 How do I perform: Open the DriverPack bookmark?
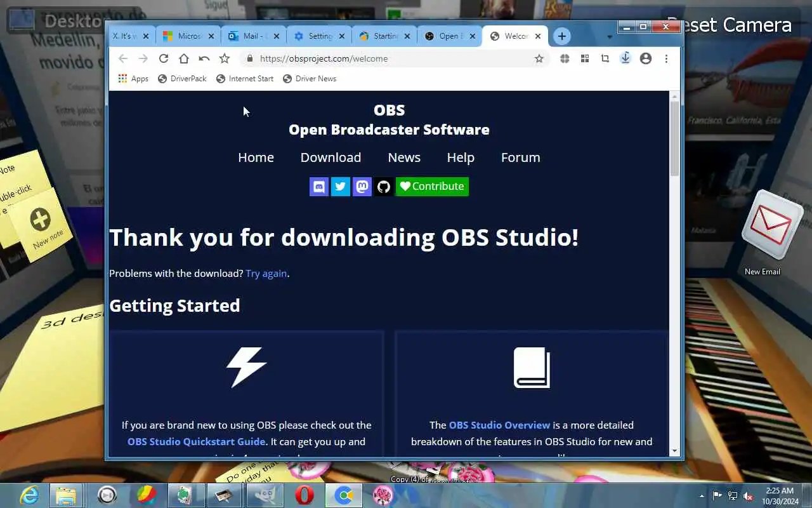click(182, 79)
